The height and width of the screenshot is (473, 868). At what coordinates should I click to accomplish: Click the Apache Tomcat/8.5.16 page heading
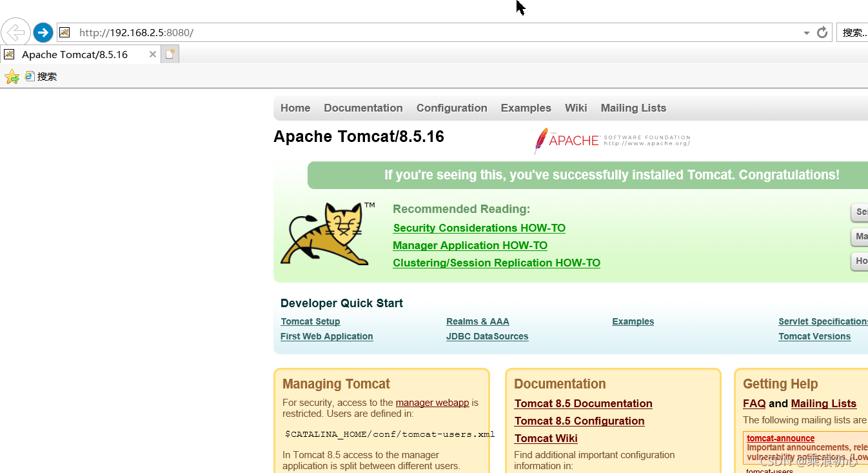click(359, 137)
